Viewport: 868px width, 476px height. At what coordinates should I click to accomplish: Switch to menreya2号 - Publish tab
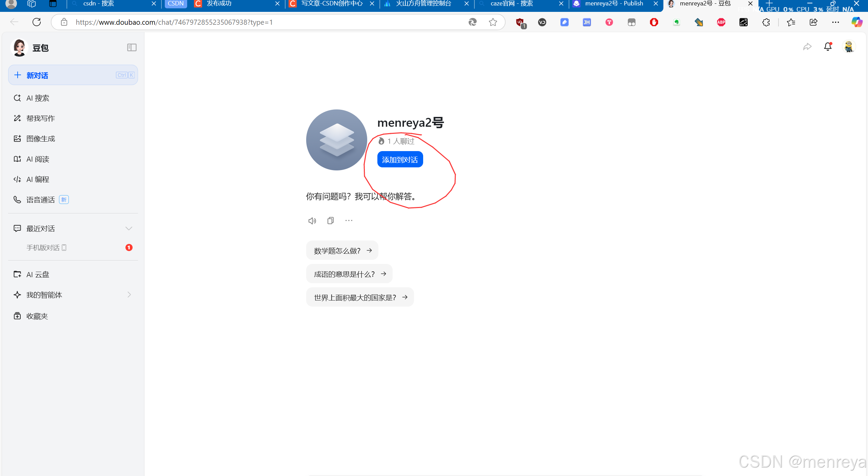click(x=614, y=4)
